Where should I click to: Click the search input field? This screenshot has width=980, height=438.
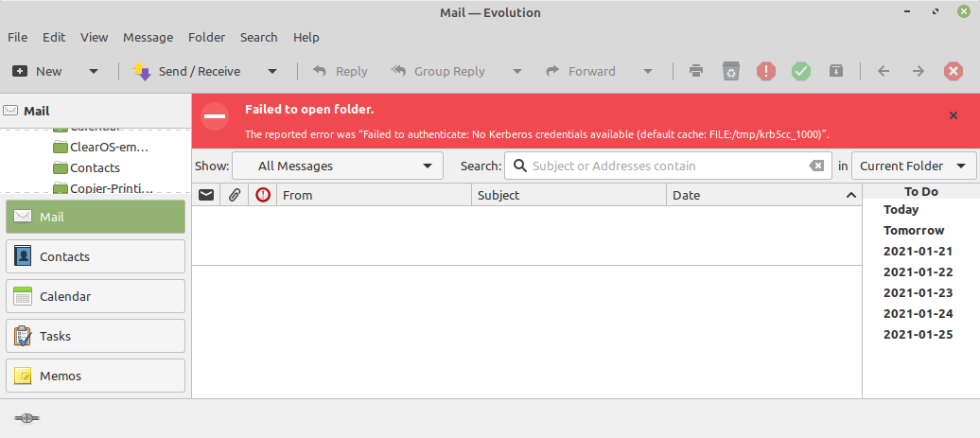pos(668,166)
